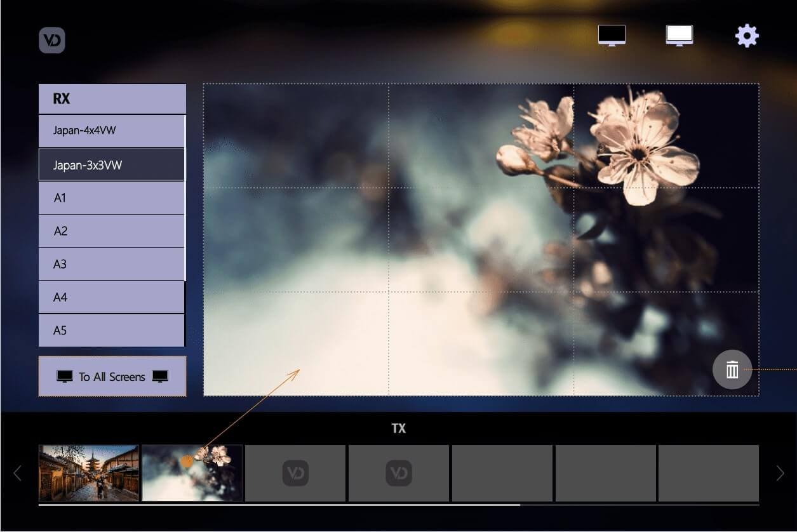The height and width of the screenshot is (532, 797).
Task: Choose receiver A1 from RX list
Action: (x=112, y=198)
